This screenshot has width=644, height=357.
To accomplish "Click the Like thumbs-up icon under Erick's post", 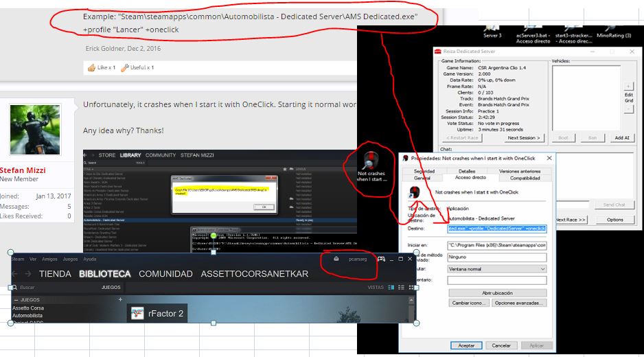I will [x=91, y=67].
